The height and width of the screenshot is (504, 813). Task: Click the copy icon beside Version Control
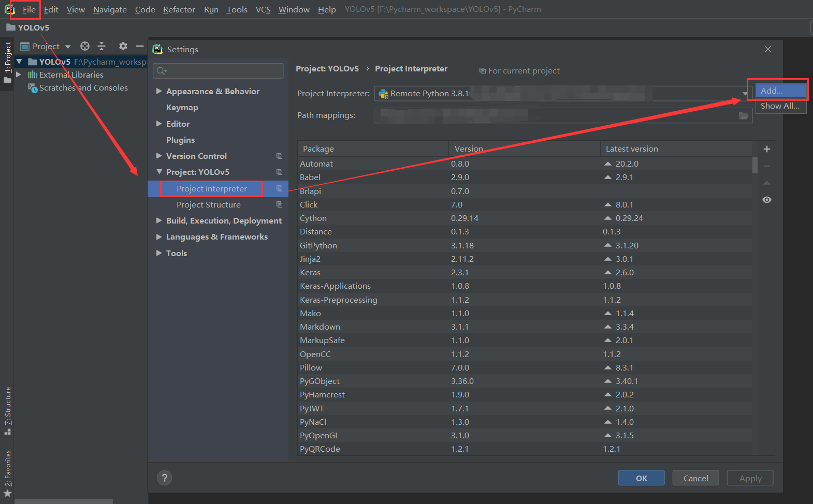[279, 156]
